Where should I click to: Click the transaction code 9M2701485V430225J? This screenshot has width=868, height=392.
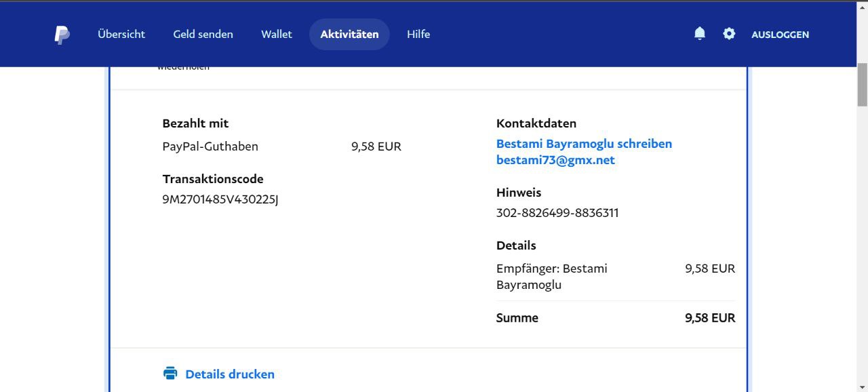click(x=220, y=199)
